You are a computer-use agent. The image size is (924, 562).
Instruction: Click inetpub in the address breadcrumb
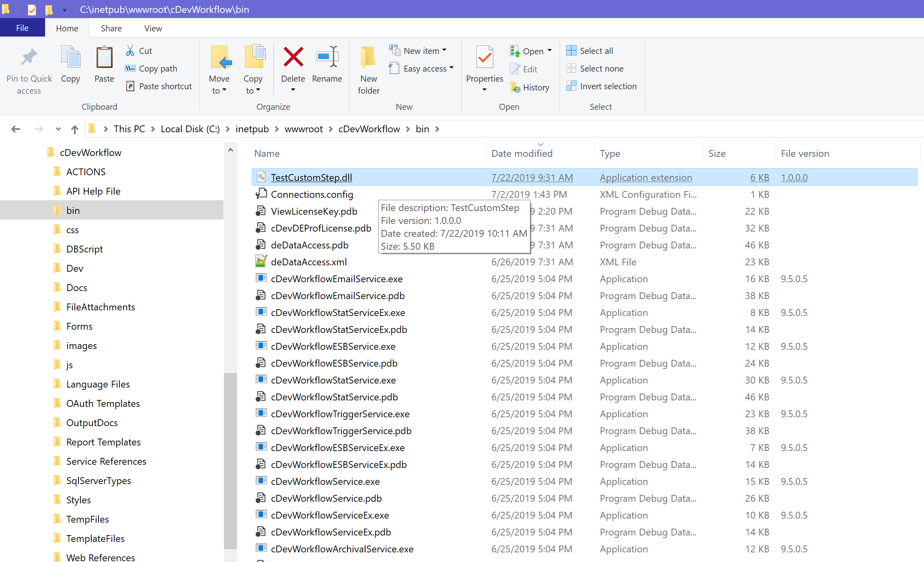252,129
